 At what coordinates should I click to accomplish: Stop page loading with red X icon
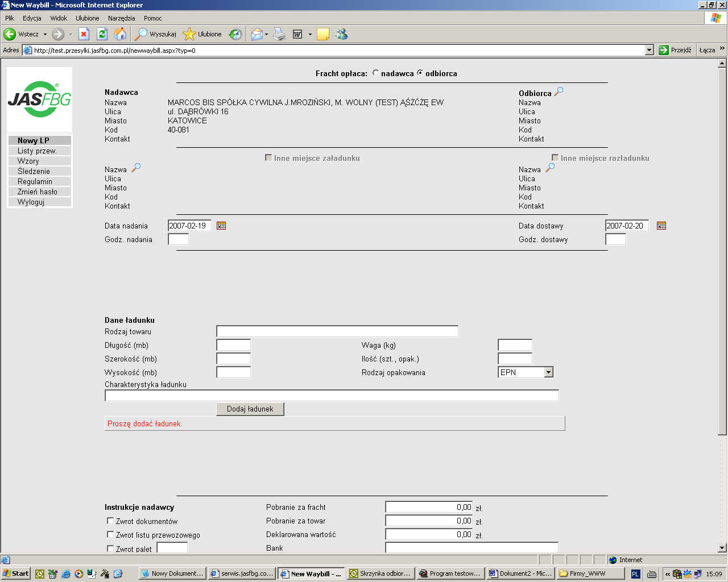[x=84, y=34]
